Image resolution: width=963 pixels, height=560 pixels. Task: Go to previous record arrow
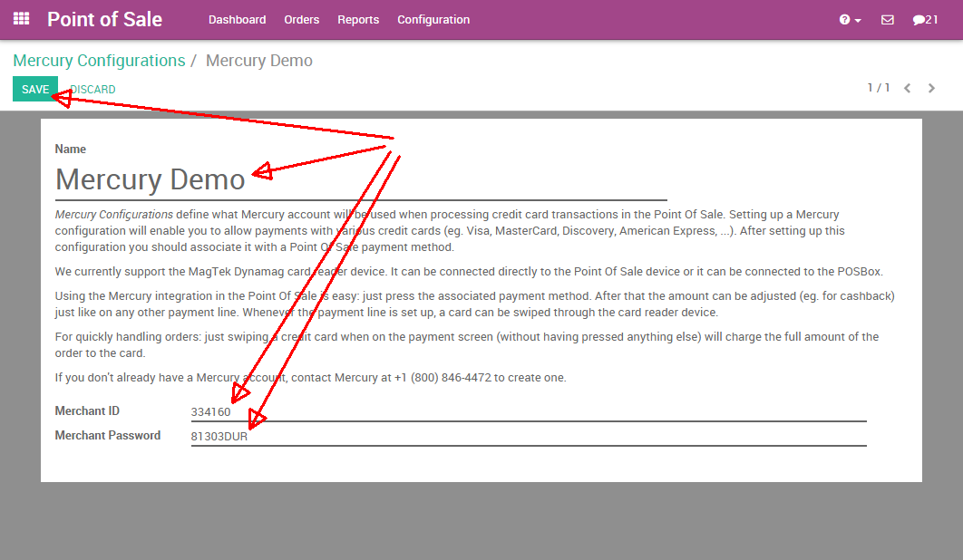(907, 89)
